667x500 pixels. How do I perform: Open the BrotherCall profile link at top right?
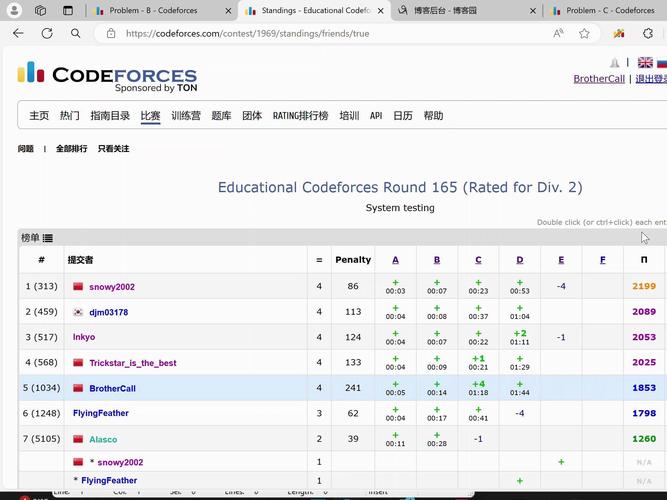[599, 79]
